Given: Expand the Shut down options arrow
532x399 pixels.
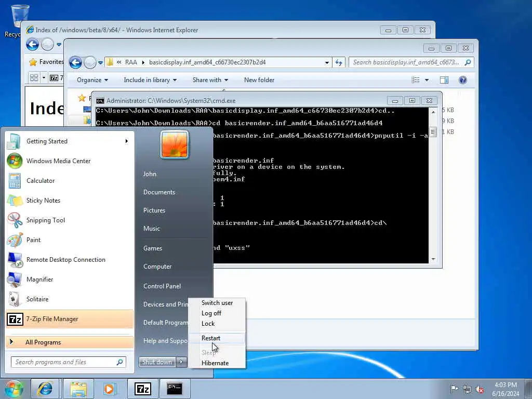Looking at the screenshot, I should (x=181, y=362).
